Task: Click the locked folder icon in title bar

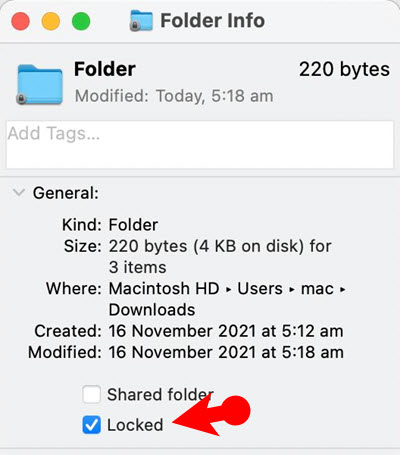Action: [x=141, y=21]
